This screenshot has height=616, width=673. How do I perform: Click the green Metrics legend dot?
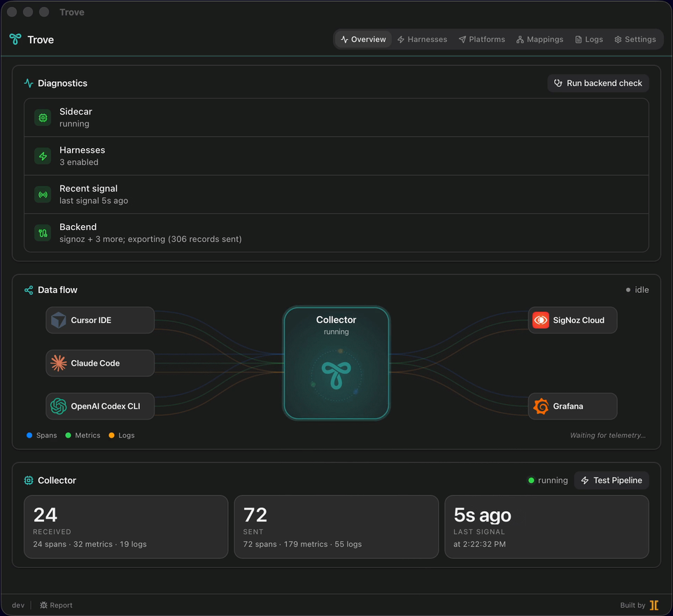(69, 435)
